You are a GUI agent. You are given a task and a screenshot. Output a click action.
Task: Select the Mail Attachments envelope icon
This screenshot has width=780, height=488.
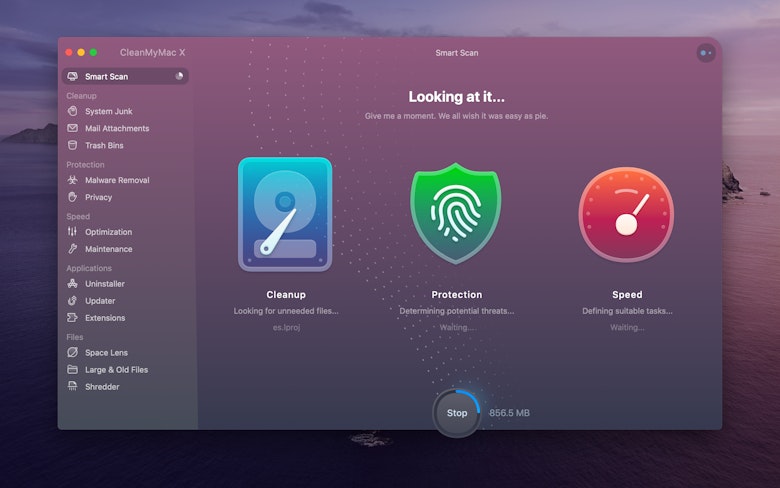(x=73, y=128)
